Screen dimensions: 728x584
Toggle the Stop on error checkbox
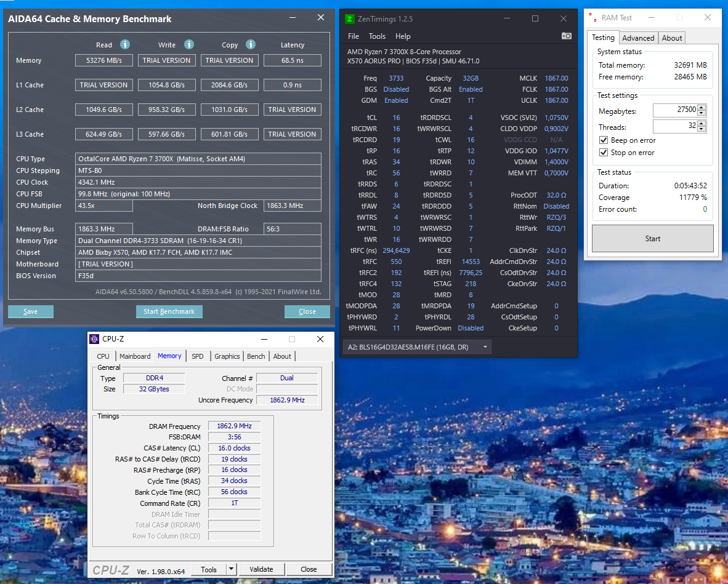(604, 152)
